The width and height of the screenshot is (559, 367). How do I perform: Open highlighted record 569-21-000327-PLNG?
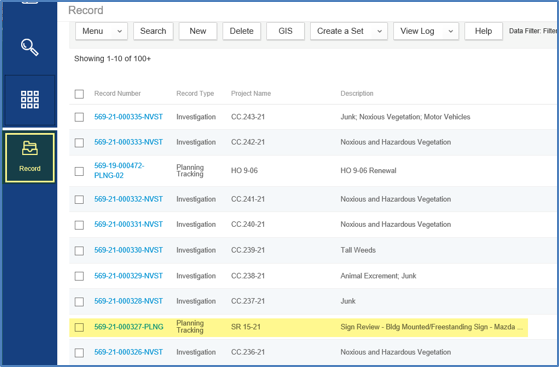pos(129,327)
